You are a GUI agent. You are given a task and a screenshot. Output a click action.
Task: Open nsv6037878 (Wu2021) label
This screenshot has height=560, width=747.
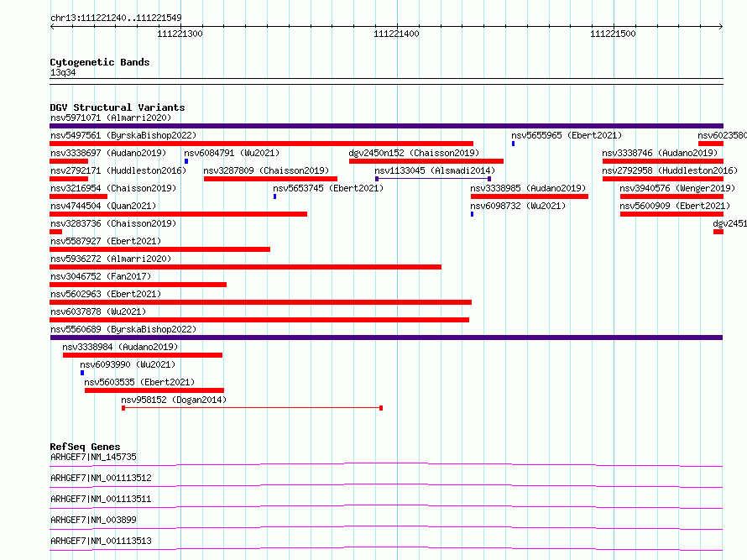pyautogui.click(x=98, y=311)
